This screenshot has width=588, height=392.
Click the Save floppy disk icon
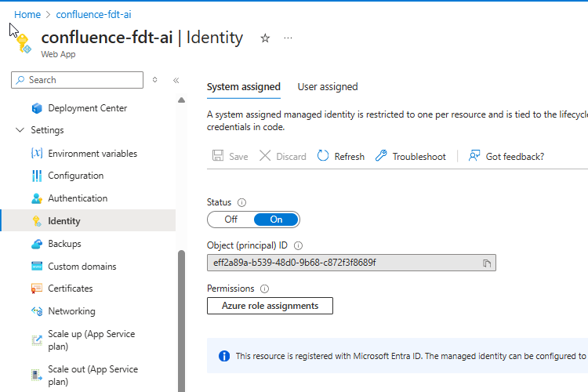(x=218, y=156)
